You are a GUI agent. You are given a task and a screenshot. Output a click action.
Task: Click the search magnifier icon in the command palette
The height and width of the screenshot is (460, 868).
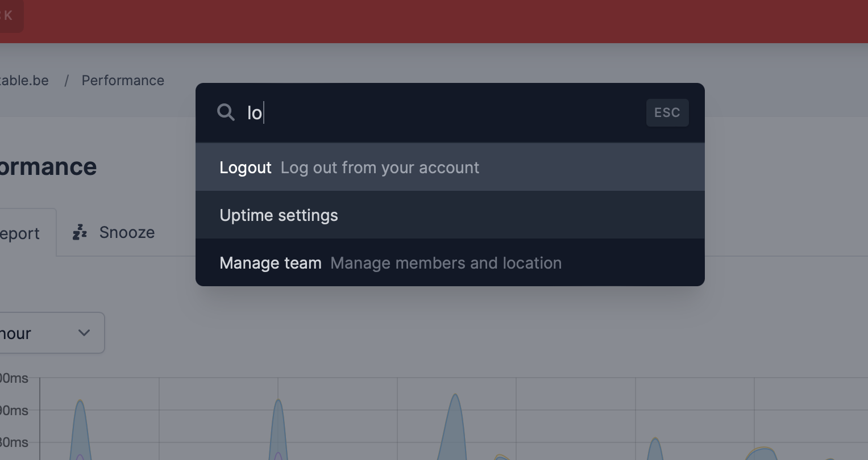click(x=226, y=112)
